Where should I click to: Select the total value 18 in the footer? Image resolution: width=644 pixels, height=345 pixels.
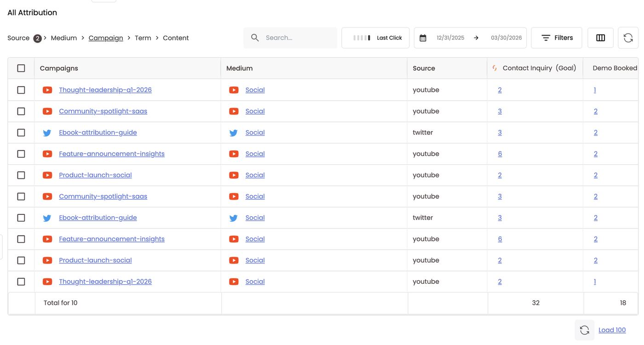click(623, 303)
